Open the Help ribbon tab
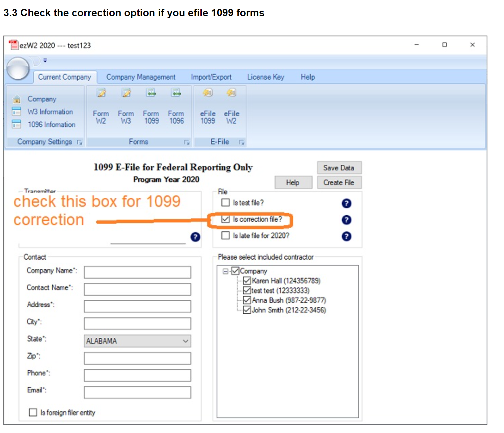Image resolution: width=504 pixels, height=433 pixels. [308, 77]
